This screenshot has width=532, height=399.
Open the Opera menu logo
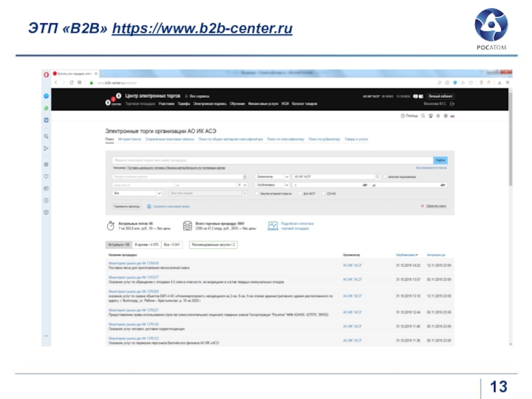[46, 74]
